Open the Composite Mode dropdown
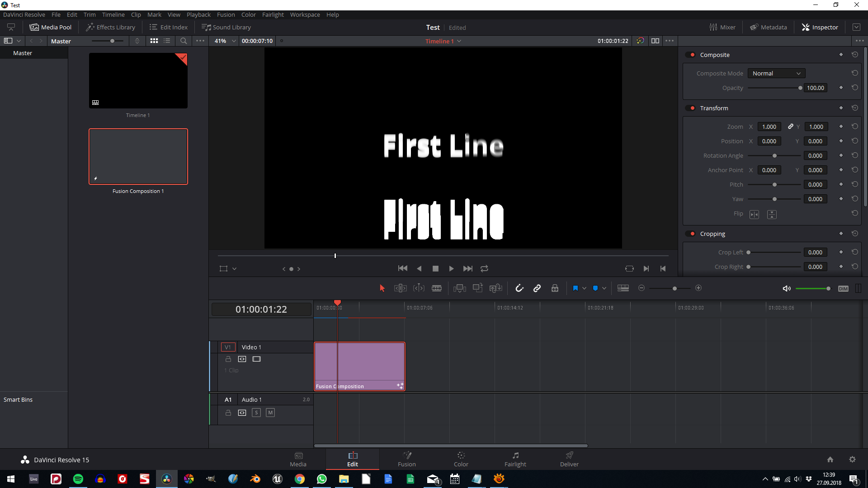868x488 pixels. coord(776,73)
